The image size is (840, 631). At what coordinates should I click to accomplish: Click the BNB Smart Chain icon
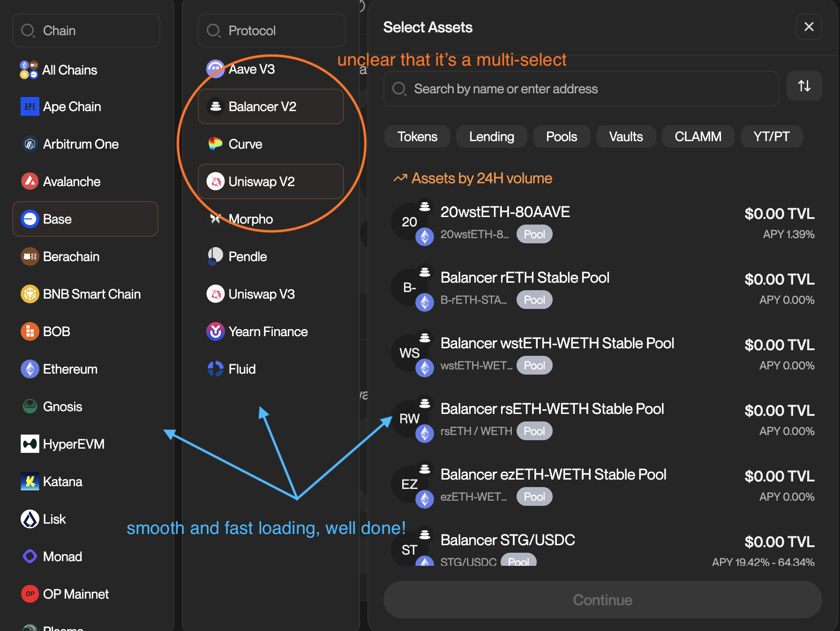tap(30, 294)
